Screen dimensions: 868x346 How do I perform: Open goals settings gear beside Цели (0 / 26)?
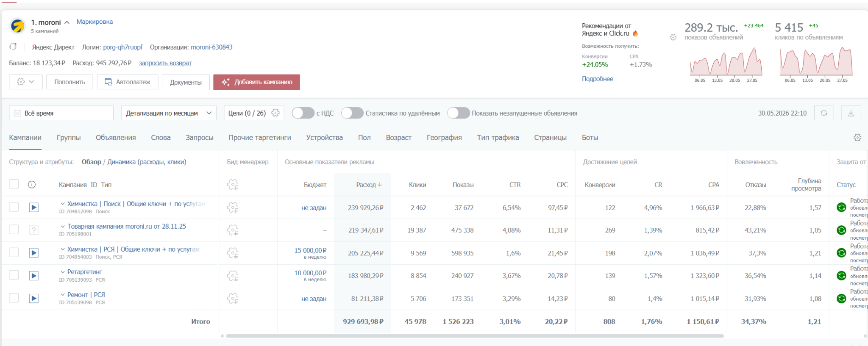pos(275,113)
